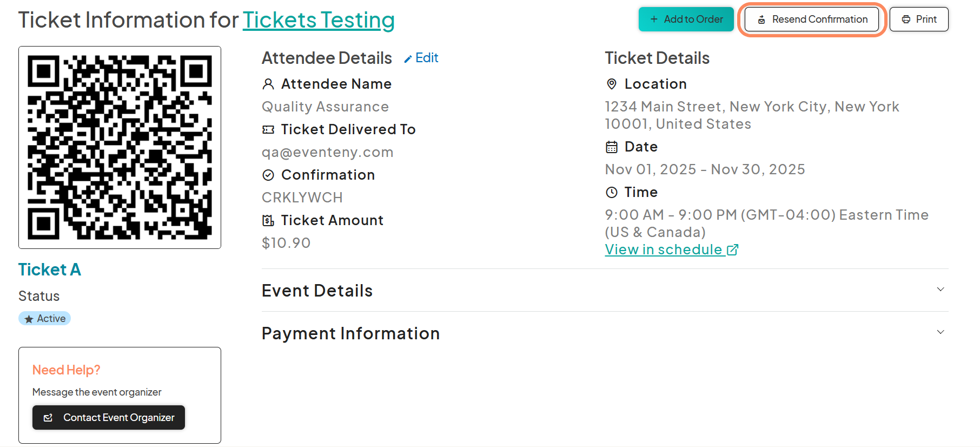Expand the Payment Information section
This screenshot has height=447, width=980.
coord(941,332)
